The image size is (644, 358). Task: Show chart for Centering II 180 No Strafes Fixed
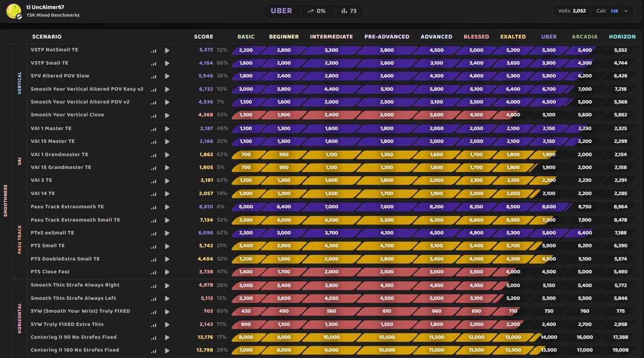[x=153, y=350]
